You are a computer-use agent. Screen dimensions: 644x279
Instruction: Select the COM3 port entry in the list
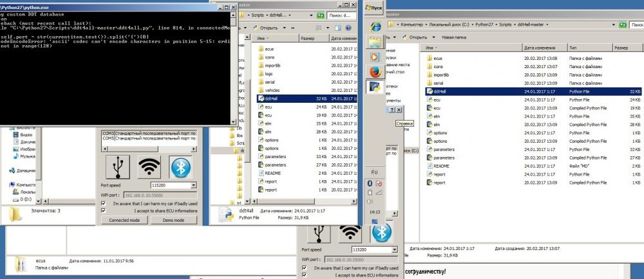pos(149,133)
